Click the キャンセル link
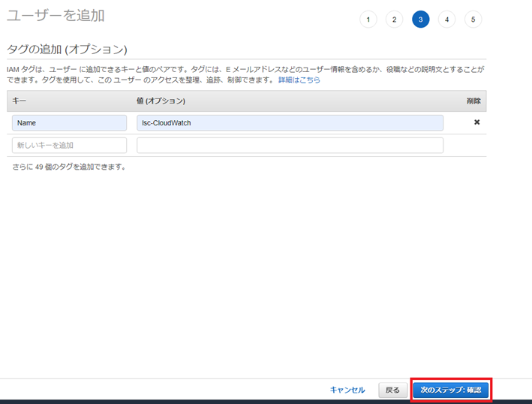This screenshot has height=404, width=532. point(347,390)
